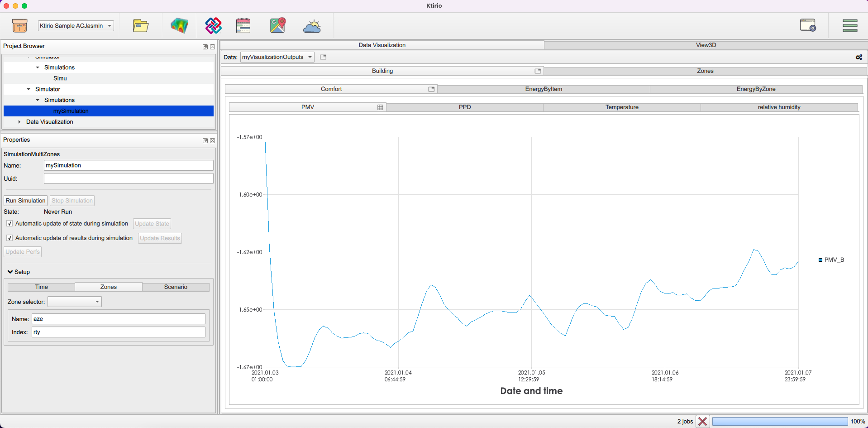Toggle the PMV_B legend series marker

pyautogui.click(x=820, y=260)
